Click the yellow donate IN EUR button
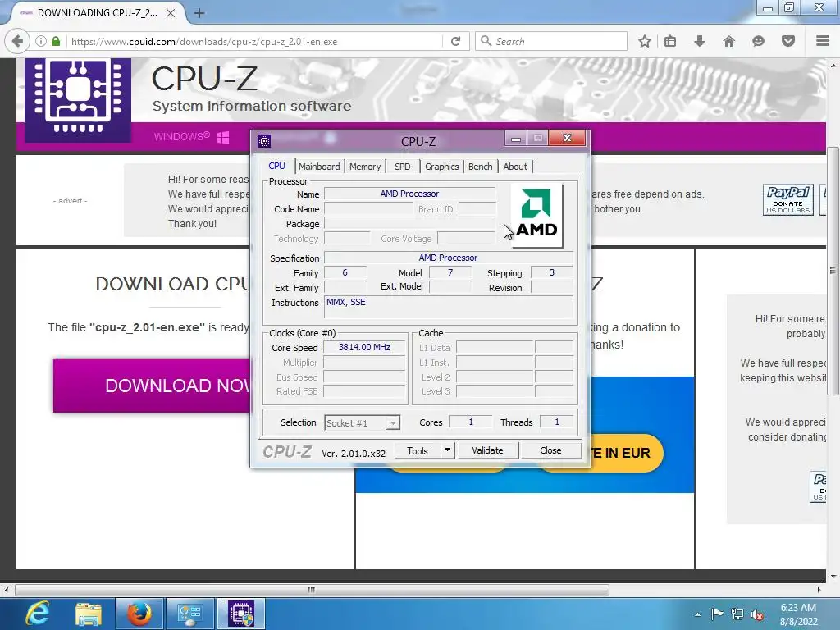Screen dimensions: 840x630 (x=626, y=453)
